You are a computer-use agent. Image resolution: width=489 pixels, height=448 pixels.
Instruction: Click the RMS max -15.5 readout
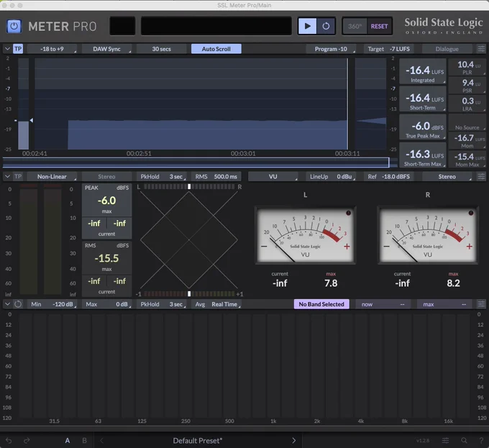(106, 258)
